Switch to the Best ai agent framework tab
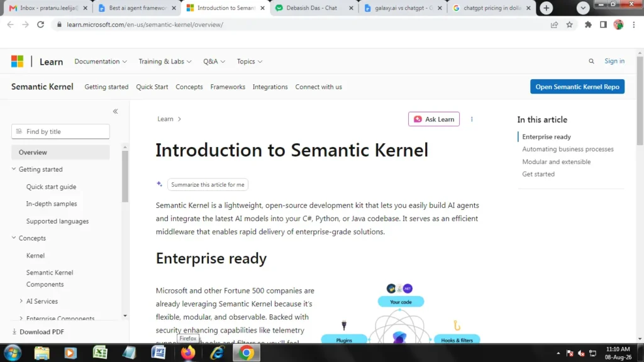Viewport: 644px width, 362px height. pyautogui.click(x=138, y=8)
